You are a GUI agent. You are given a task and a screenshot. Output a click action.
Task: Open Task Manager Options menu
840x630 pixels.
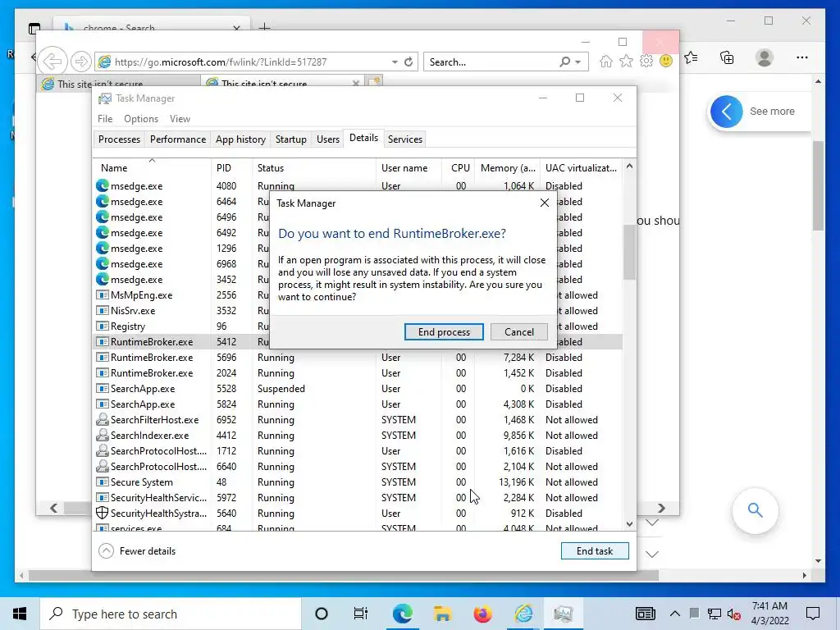coord(141,119)
